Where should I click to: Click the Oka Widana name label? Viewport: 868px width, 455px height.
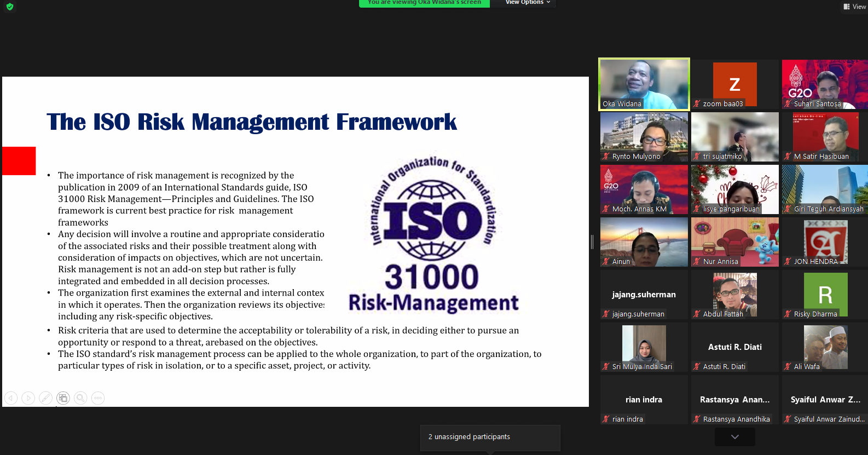pos(622,103)
